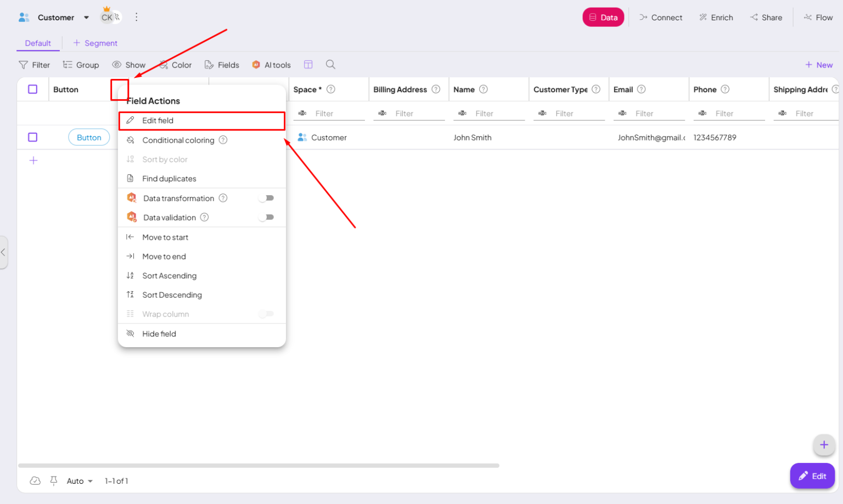Open the Fields manager

[222, 65]
